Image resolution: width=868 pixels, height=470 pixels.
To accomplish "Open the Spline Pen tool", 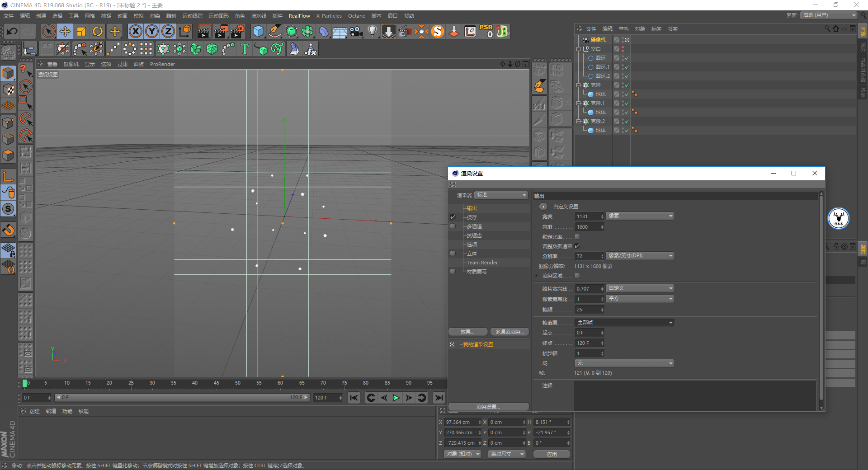I will coord(274,31).
